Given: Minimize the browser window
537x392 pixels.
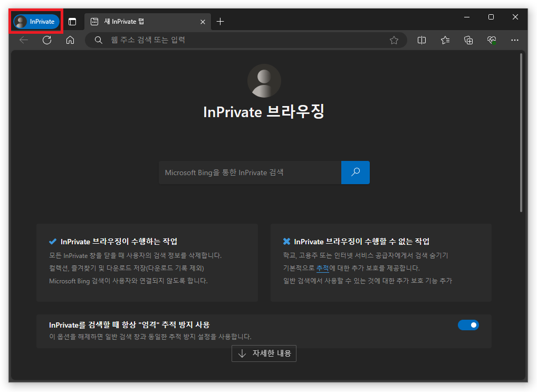Looking at the screenshot, I should tap(467, 17).
